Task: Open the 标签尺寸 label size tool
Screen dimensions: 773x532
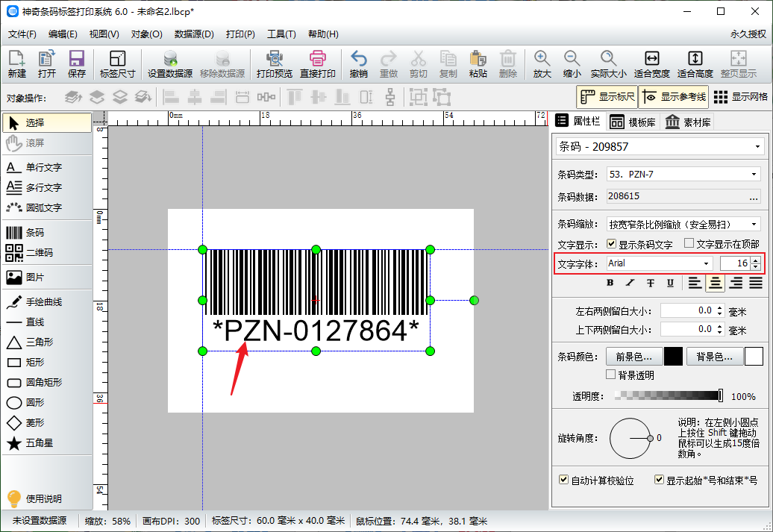Action: tap(117, 64)
